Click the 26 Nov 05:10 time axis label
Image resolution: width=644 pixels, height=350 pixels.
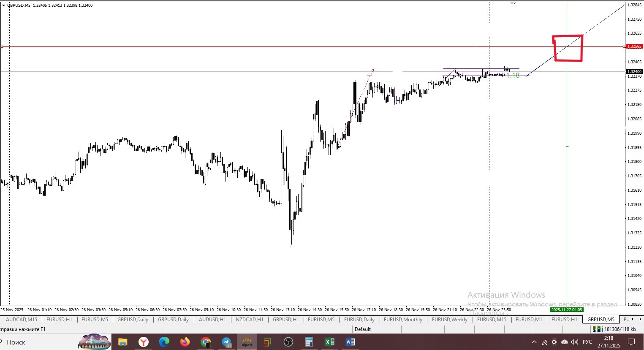point(121,310)
